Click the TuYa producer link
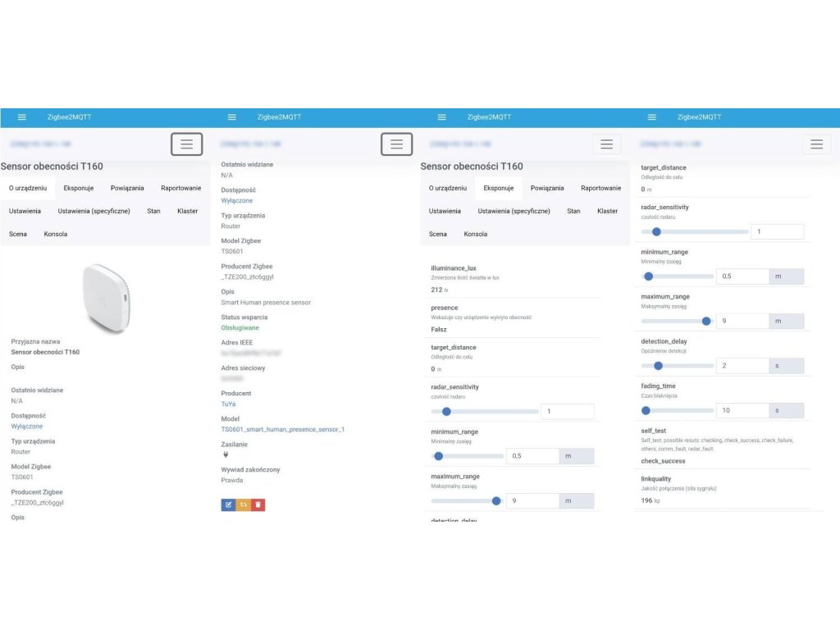 [x=230, y=404]
